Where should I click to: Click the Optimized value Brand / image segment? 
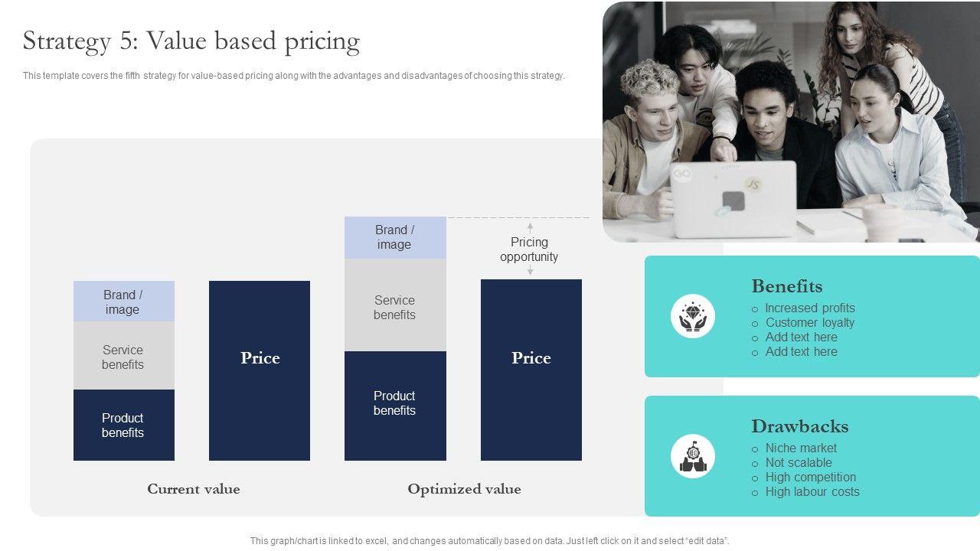point(395,237)
